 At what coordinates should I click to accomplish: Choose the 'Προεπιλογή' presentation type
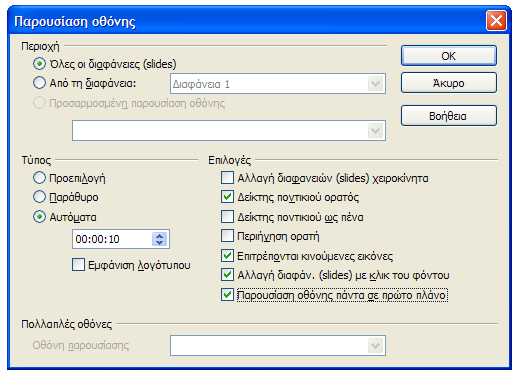(39, 178)
